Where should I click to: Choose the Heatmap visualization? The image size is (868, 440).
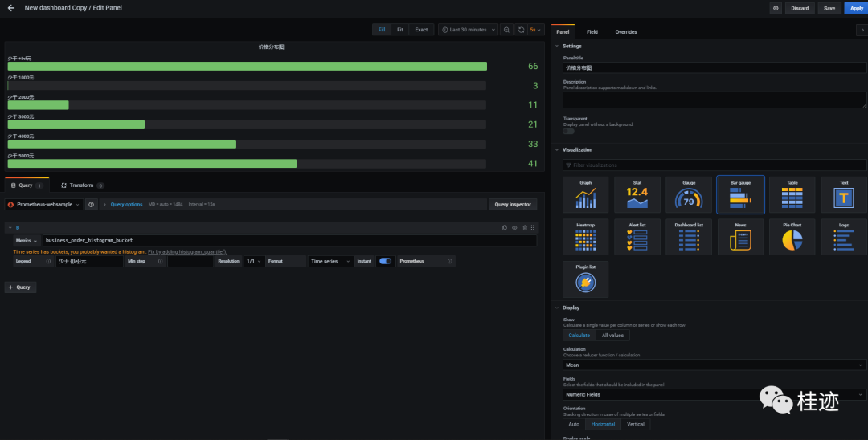[x=585, y=237]
